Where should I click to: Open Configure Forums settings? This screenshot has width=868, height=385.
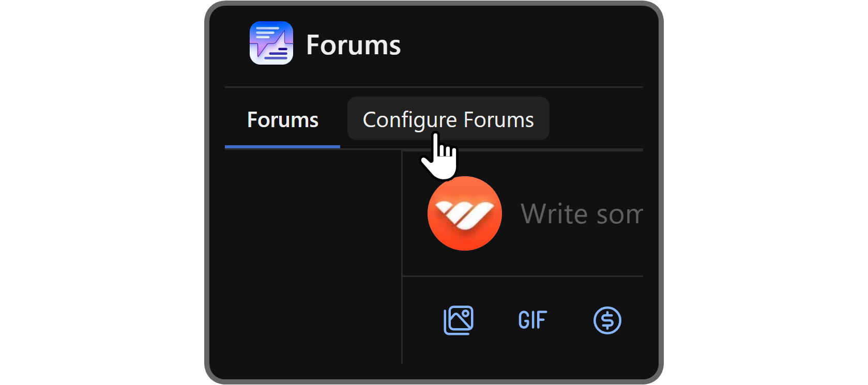[448, 119]
